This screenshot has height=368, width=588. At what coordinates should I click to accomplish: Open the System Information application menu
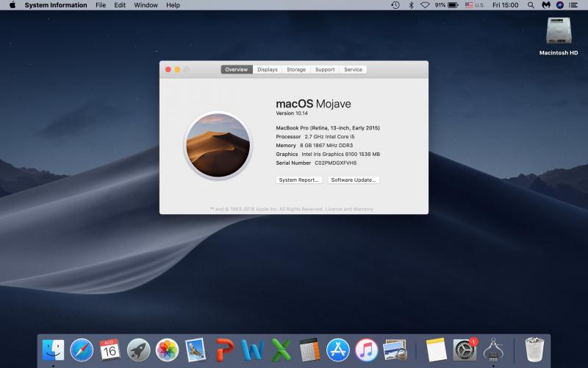point(56,5)
